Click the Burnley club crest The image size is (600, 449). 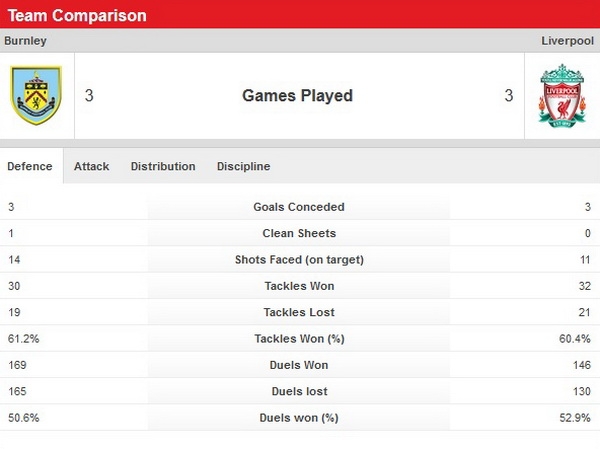[36, 96]
